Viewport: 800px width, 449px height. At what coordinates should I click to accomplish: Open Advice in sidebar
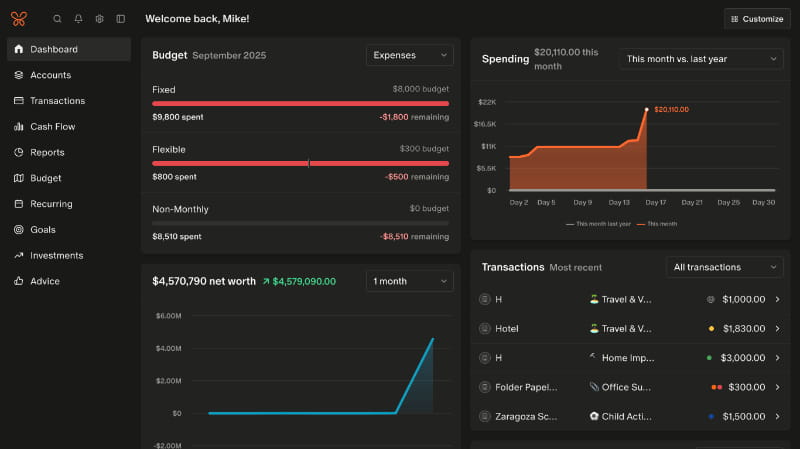(x=69, y=281)
